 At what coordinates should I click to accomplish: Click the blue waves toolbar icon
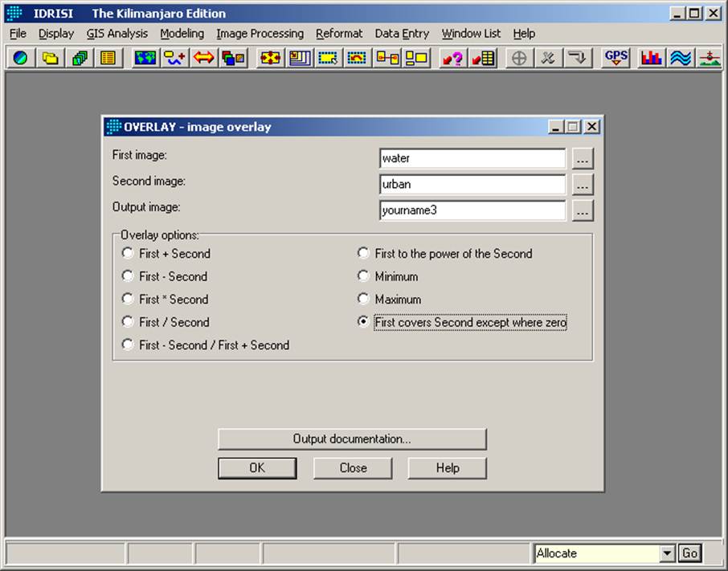[x=681, y=58]
